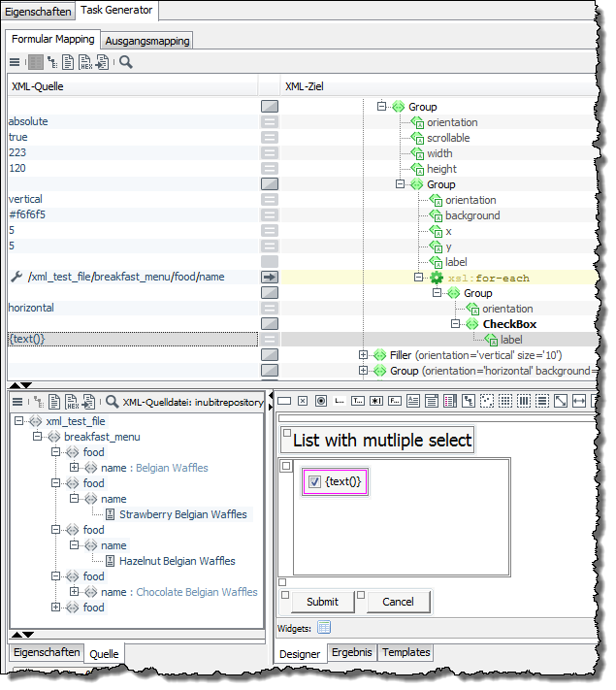Open the Templates tab
The width and height of the screenshot is (616, 690).
pos(405,652)
